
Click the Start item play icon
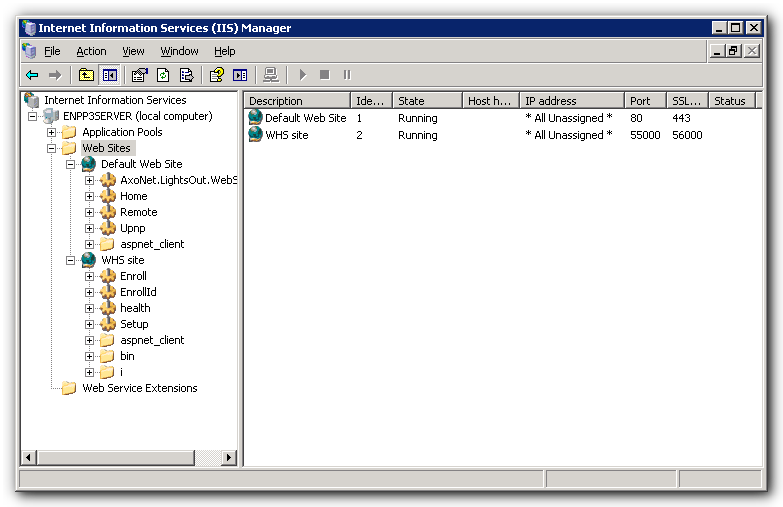coord(302,75)
